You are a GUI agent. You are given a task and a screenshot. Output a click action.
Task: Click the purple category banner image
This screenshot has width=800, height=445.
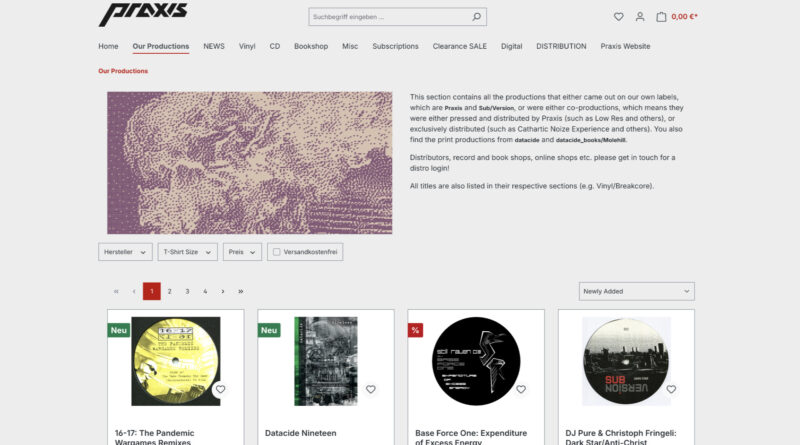[249, 163]
